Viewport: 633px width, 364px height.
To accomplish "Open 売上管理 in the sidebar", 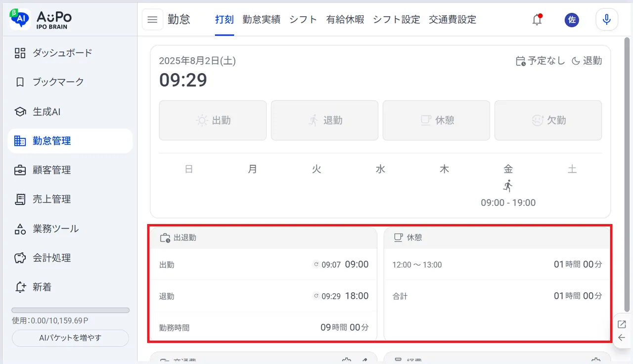I will pos(70,199).
